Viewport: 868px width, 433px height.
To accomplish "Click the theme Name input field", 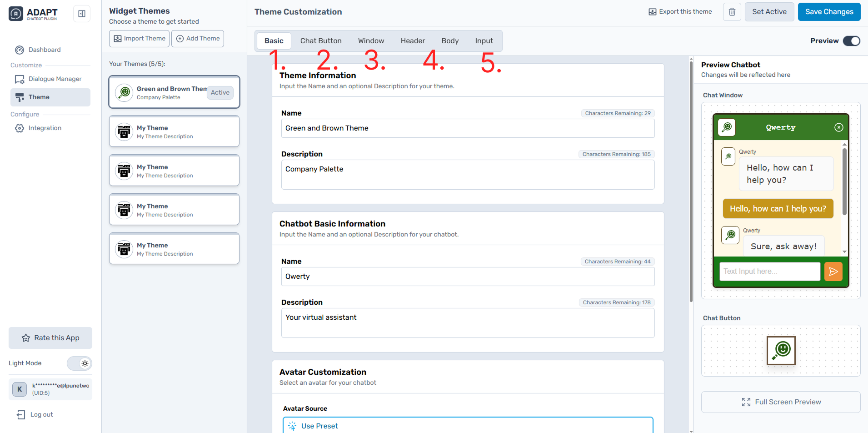I will pyautogui.click(x=468, y=128).
